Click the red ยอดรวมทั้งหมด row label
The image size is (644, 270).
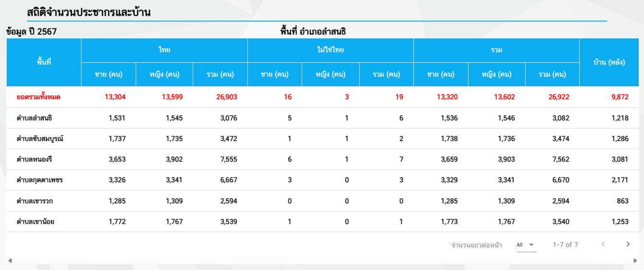coord(38,97)
